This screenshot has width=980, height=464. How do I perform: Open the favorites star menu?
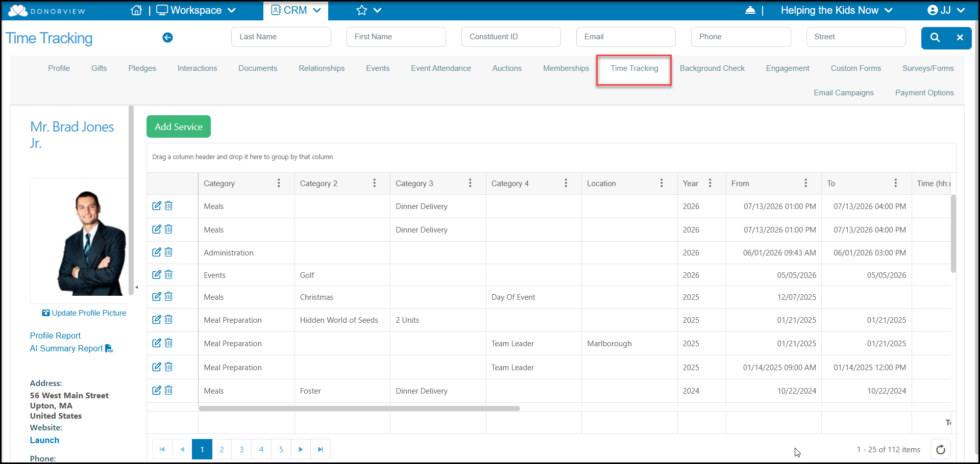(x=369, y=10)
